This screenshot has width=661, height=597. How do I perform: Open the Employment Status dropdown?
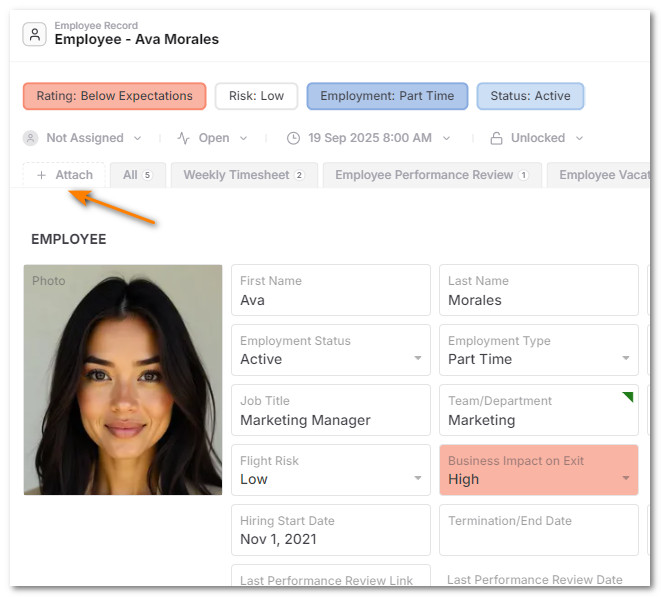(417, 358)
